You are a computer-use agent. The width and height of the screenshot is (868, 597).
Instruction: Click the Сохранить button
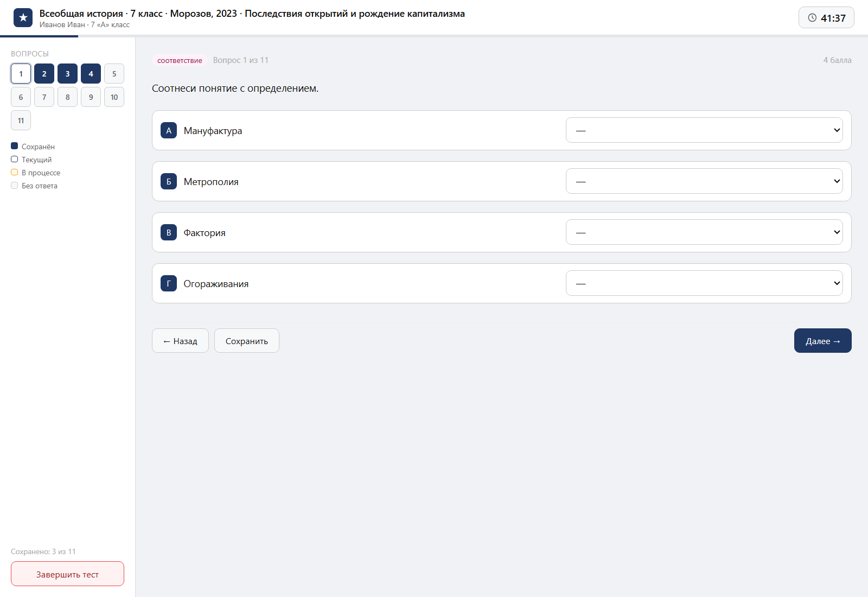pyautogui.click(x=247, y=341)
